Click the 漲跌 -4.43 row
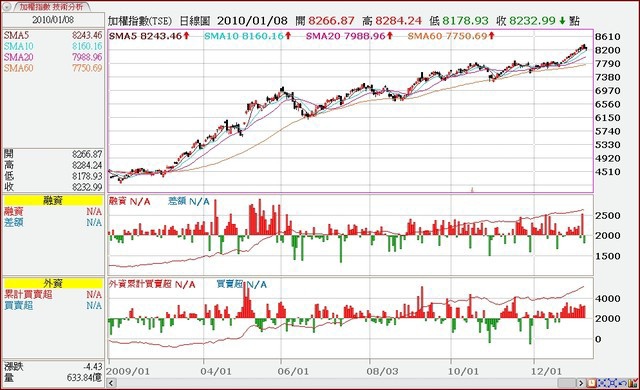 point(53,367)
